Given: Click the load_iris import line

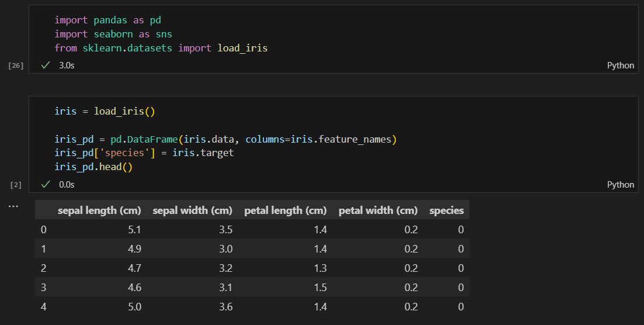Looking at the screenshot, I should coord(161,48).
